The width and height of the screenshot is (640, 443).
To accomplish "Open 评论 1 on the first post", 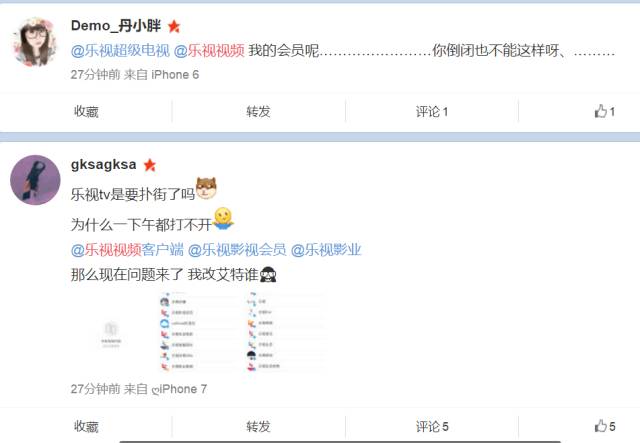I will [x=432, y=111].
